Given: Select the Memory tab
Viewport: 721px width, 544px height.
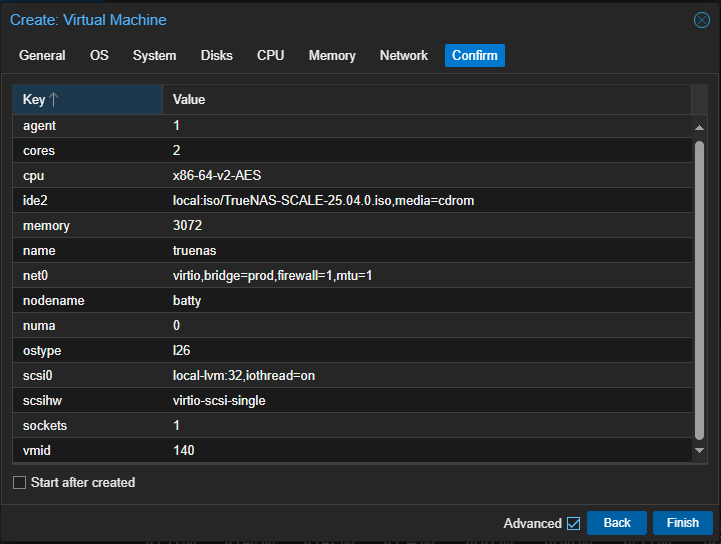Looking at the screenshot, I should (x=332, y=56).
